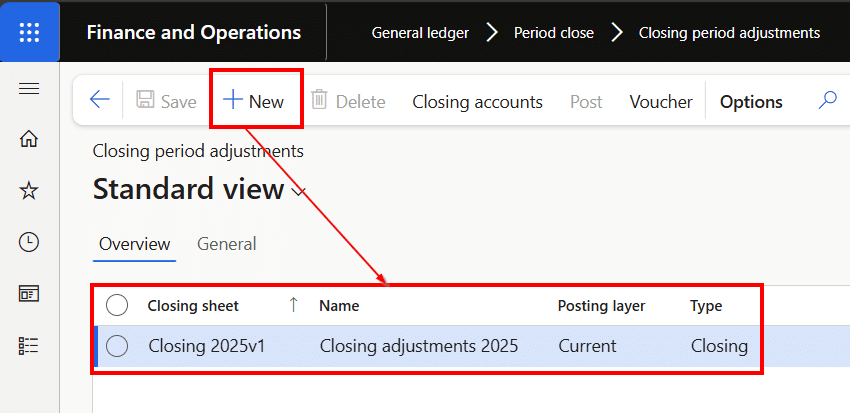
Task: Click the Post button
Action: click(586, 102)
